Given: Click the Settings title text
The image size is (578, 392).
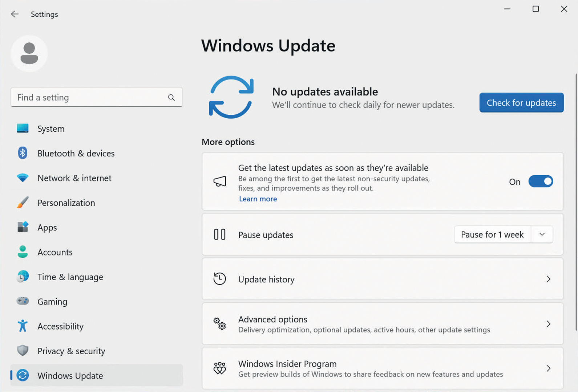Looking at the screenshot, I should pos(44,14).
